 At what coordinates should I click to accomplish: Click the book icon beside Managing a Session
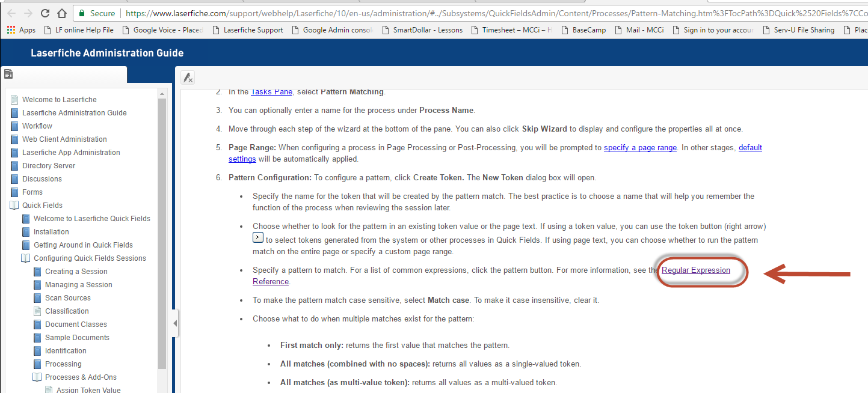tap(37, 285)
